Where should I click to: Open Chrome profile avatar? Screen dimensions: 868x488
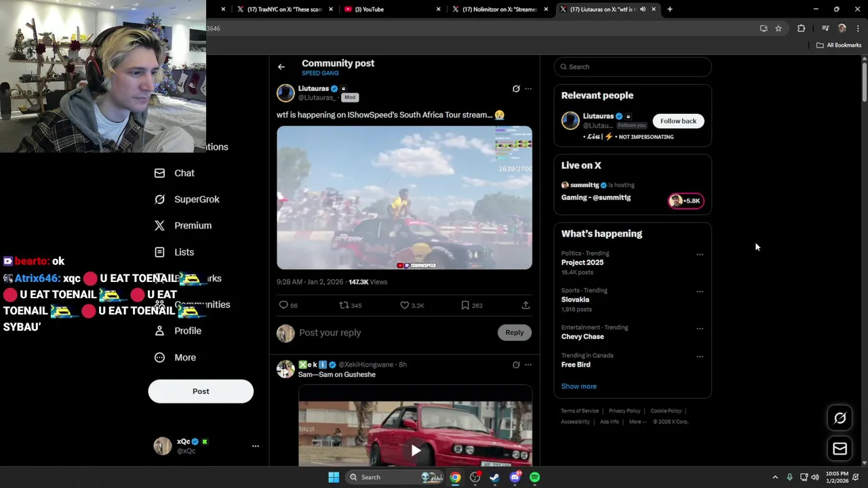[x=842, y=28]
